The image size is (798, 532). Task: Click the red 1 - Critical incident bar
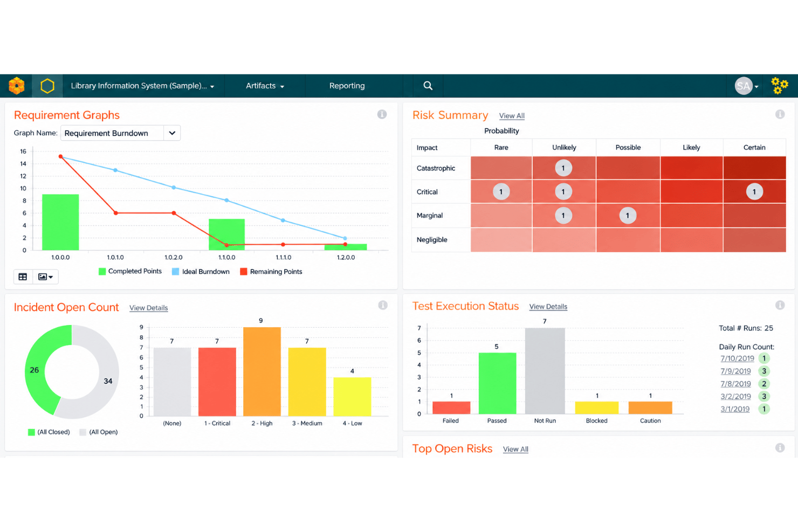pyautogui.click(x=217, y=382)
